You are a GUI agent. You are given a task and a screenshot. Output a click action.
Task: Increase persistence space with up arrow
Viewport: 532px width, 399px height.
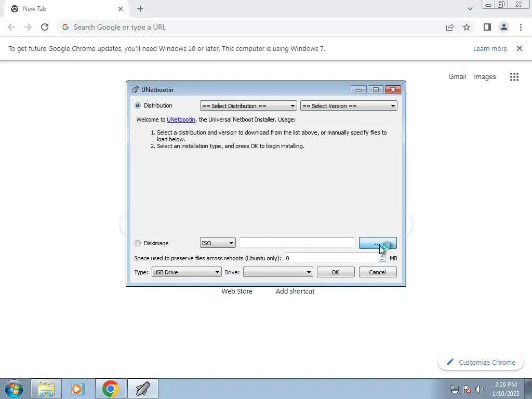[x=382, y=256]
